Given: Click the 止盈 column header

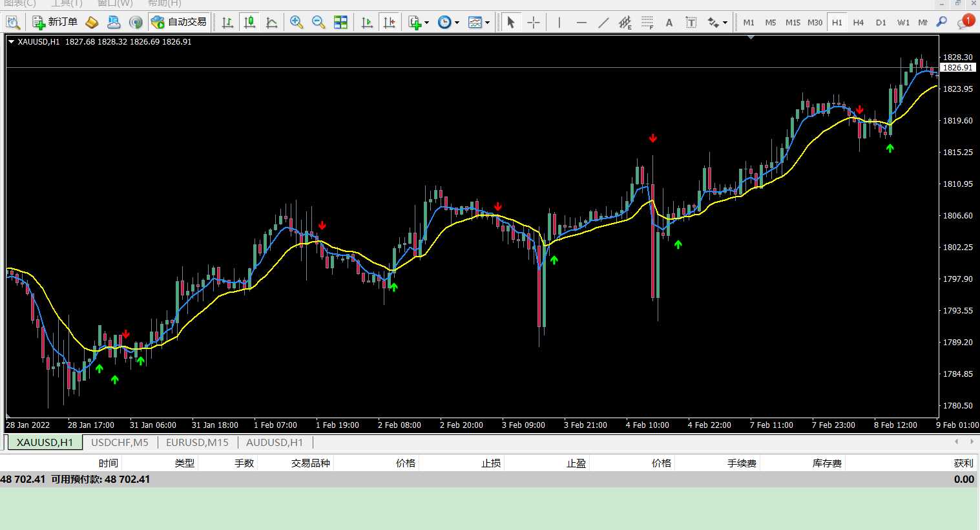Looking at the screenshot, I should 576,463.
